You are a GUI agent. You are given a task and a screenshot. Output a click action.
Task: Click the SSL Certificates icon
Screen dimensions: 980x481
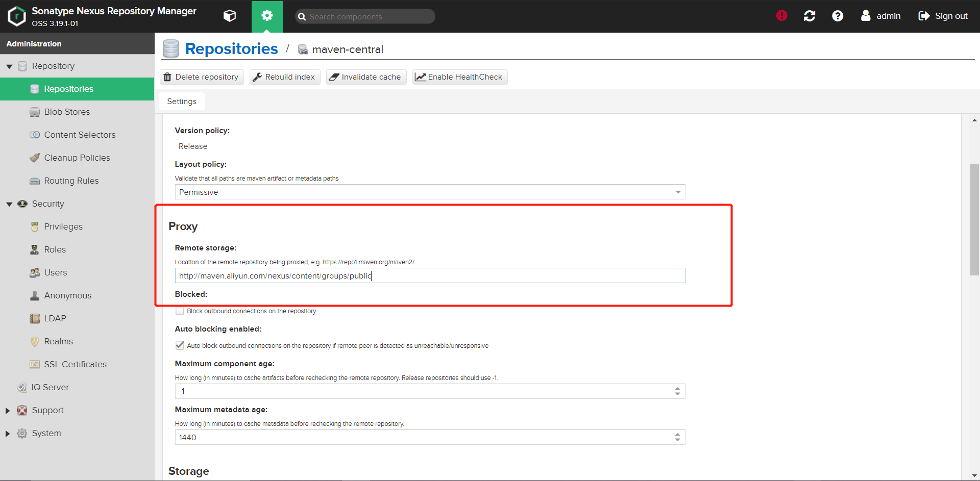coord(35,364)
